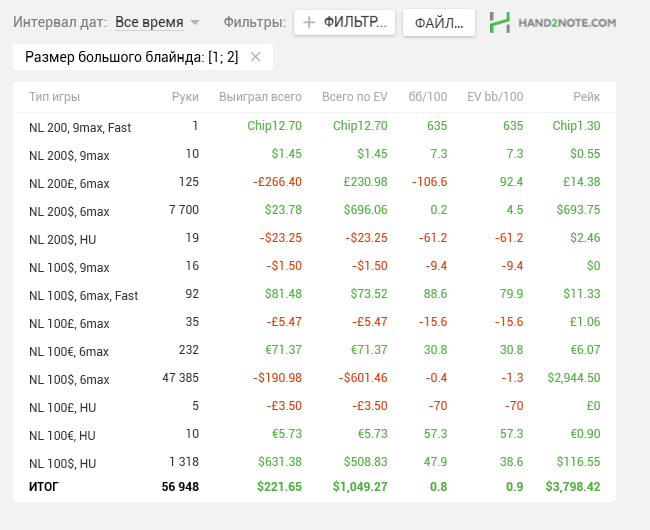This screenshot has height=530, width=650.
Task: Sort table by the "Рейк" column header
Action: [x=586, y=97]
